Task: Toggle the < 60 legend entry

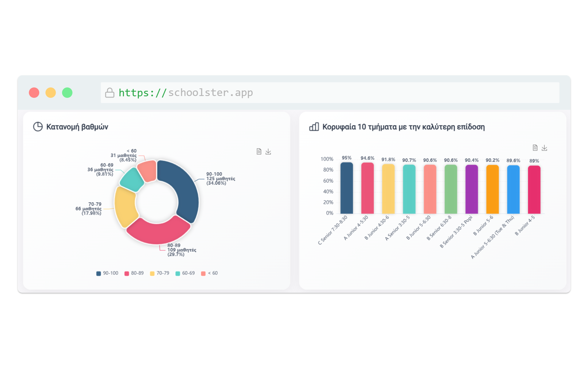Action: pos(209,273)
